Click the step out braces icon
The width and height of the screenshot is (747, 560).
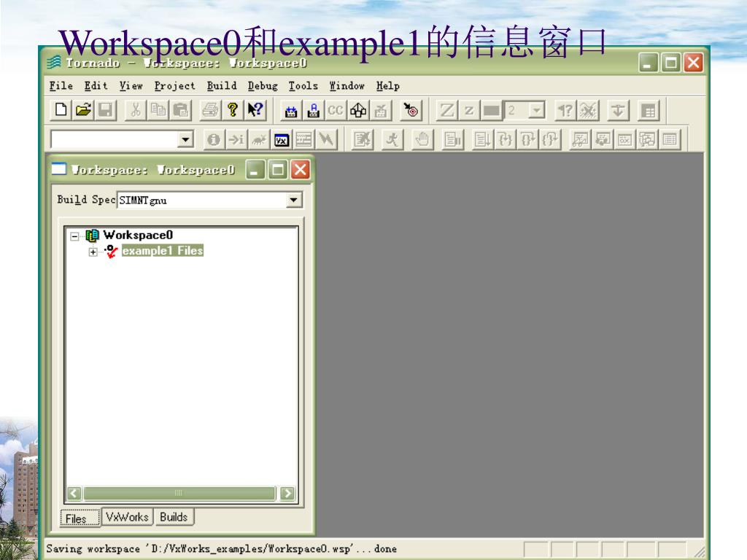pyautogui.click(x=549, y=139)
